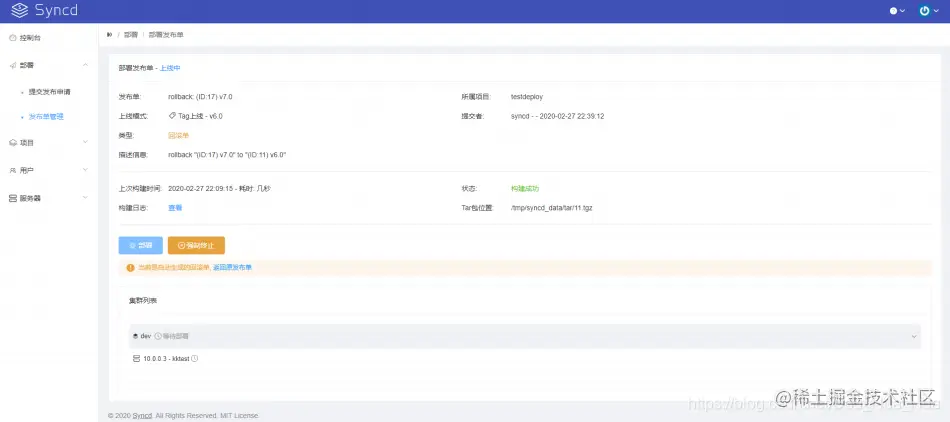Collapse the dev cluster row chevron
The height and width of the screenshot is (422, 950).
pyautogui.click(x=914, y=336)
